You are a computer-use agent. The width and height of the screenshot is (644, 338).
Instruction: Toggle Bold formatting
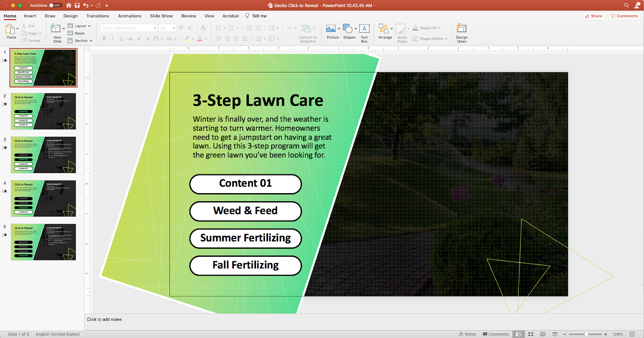pyautogui.click(x=104, y=39)
